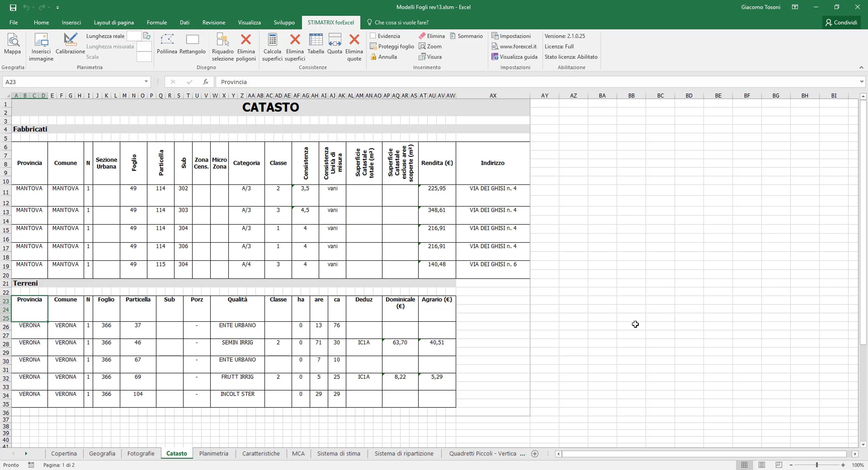Run Calcola superfici calculator icon

point(272,39)
